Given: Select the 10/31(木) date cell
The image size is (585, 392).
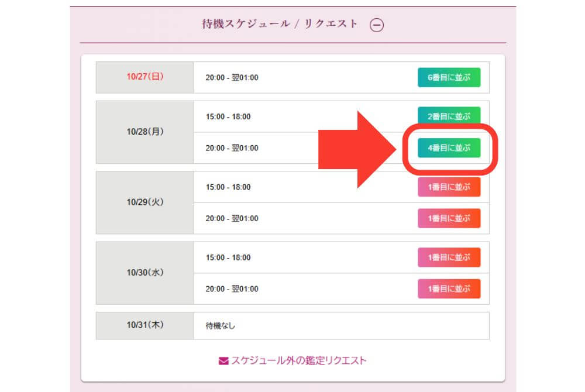Looking at the screenshot, I should 144,325.
